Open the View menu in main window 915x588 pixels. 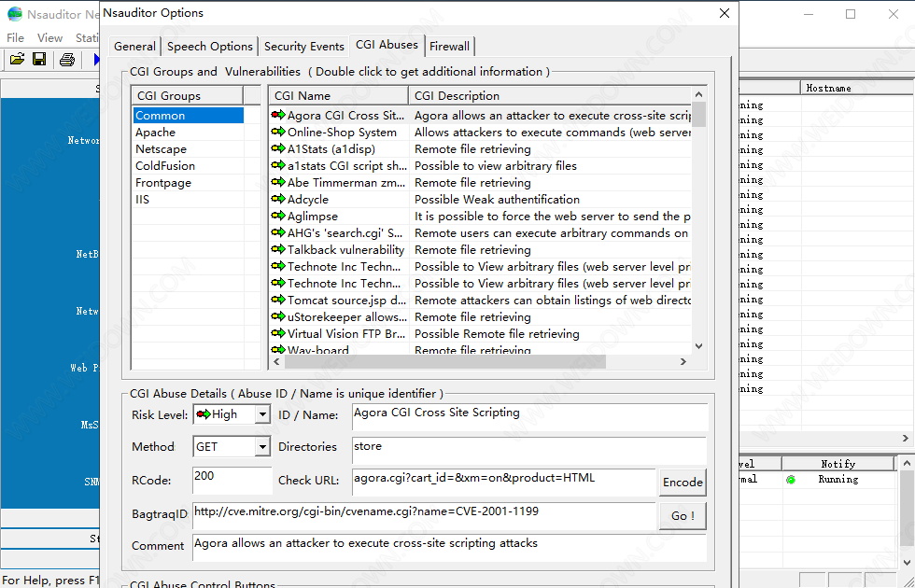click(x=49, y=38)
